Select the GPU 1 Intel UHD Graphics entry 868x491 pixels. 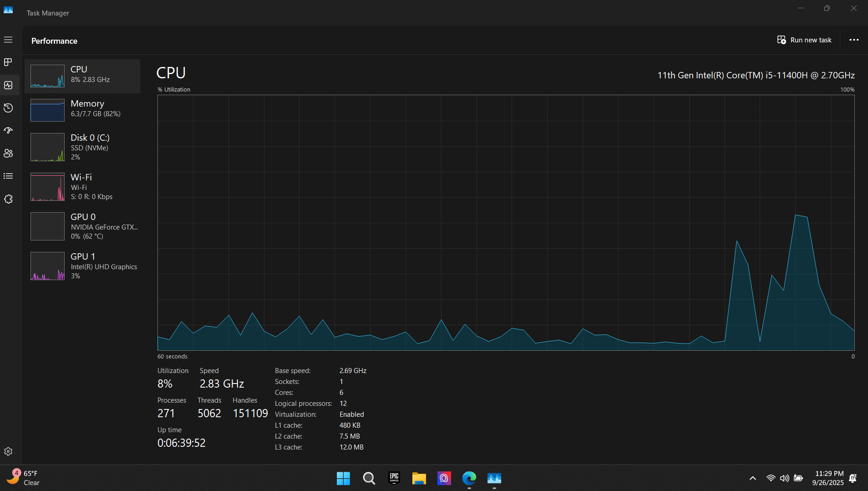(82, 266)
